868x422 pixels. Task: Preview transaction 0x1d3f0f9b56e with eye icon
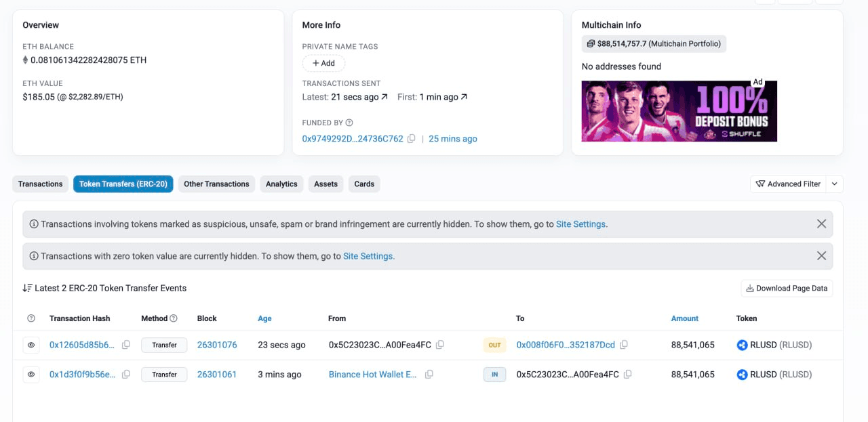[31, 374]
